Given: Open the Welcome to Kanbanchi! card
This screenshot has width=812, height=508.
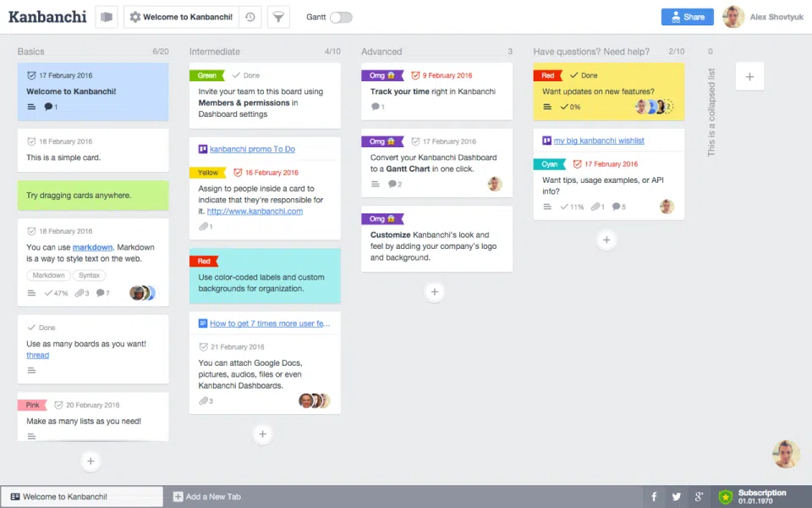Looking at the screenshot, I should coord(93,91).
